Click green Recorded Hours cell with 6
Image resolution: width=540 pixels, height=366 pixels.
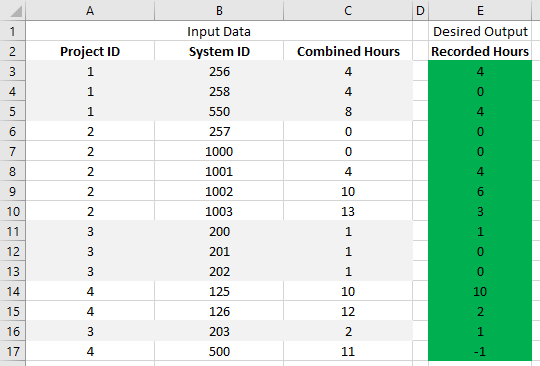480,191
